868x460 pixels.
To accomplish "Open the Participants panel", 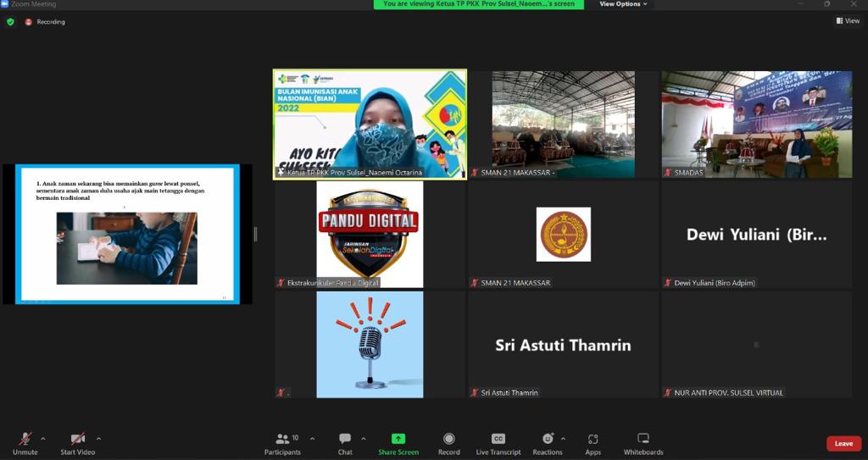I will tap(282, 443).
